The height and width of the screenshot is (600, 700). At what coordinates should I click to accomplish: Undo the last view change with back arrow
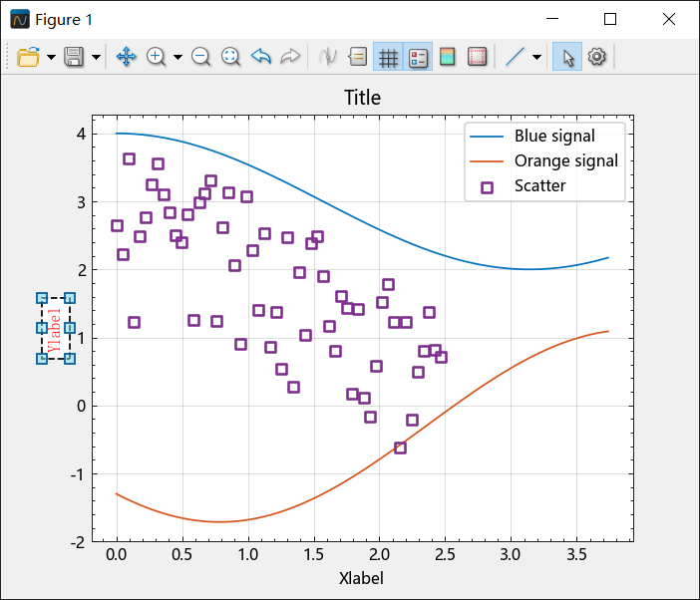coord(260,57)
